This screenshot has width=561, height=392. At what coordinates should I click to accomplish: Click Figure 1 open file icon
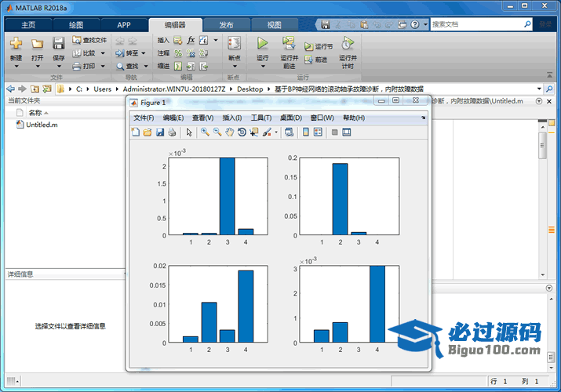coord(148,132)
